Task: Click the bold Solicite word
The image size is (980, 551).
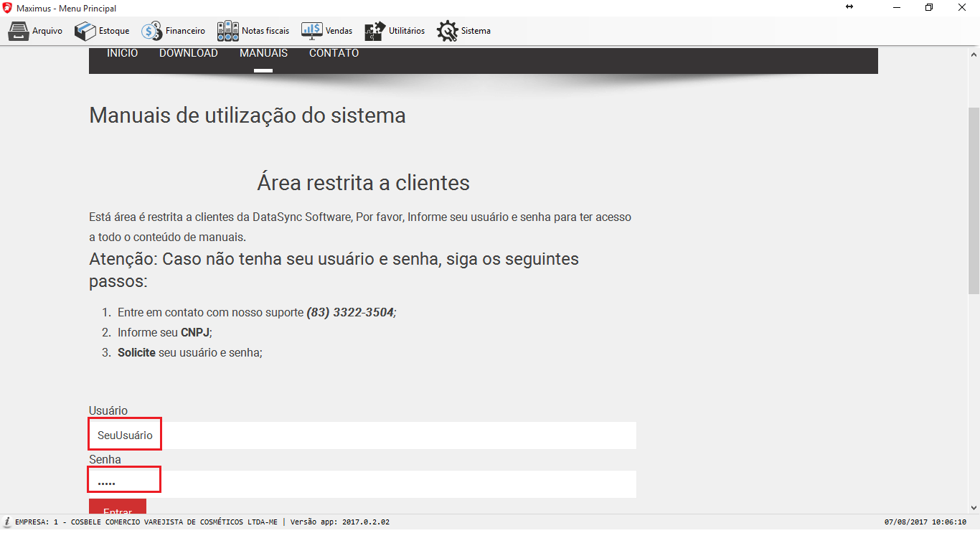Action: [x=136, y=353]
